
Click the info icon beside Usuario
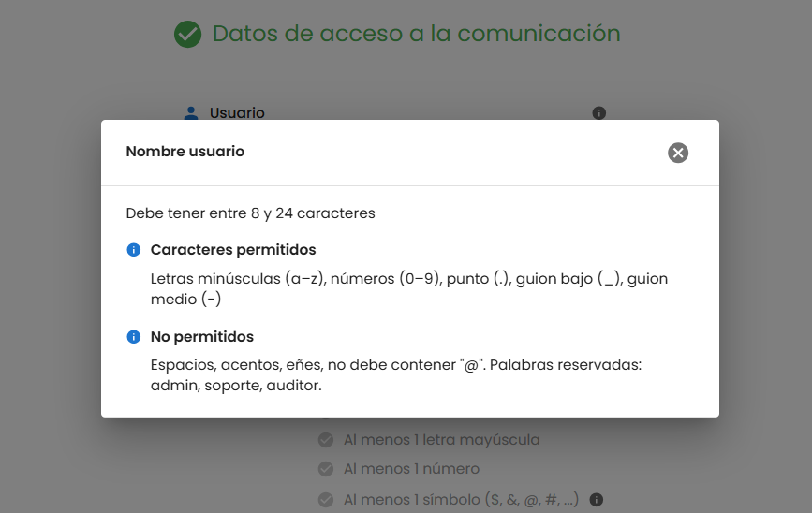(x=599, y=113)
